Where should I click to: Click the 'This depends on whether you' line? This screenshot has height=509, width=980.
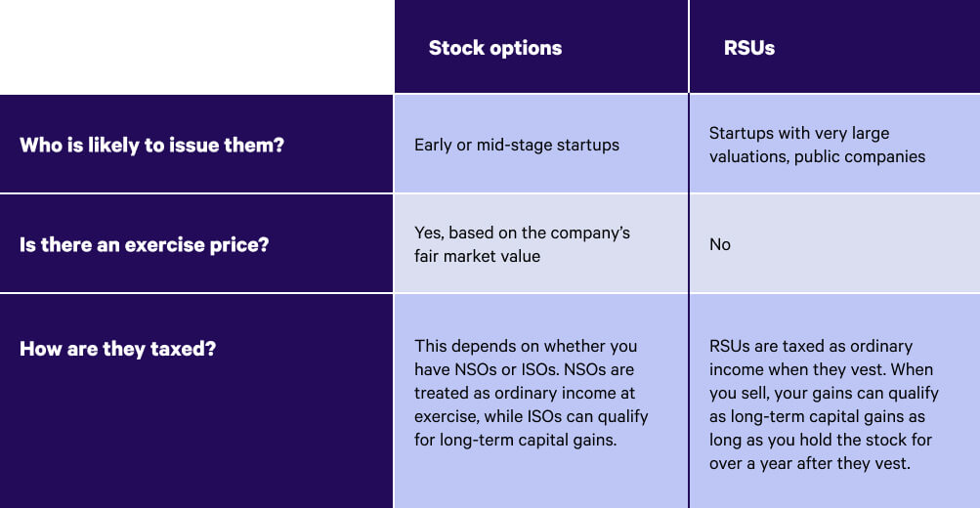coord(526,346)
